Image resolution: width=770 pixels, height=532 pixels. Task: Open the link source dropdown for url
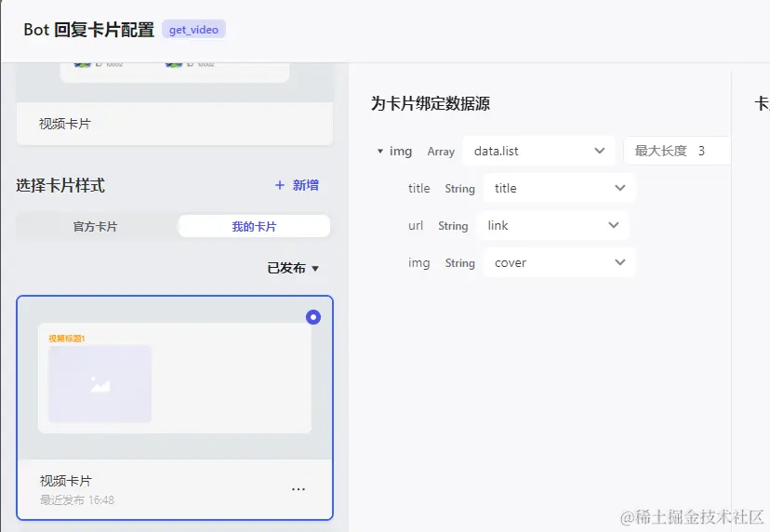click(553, 225)
